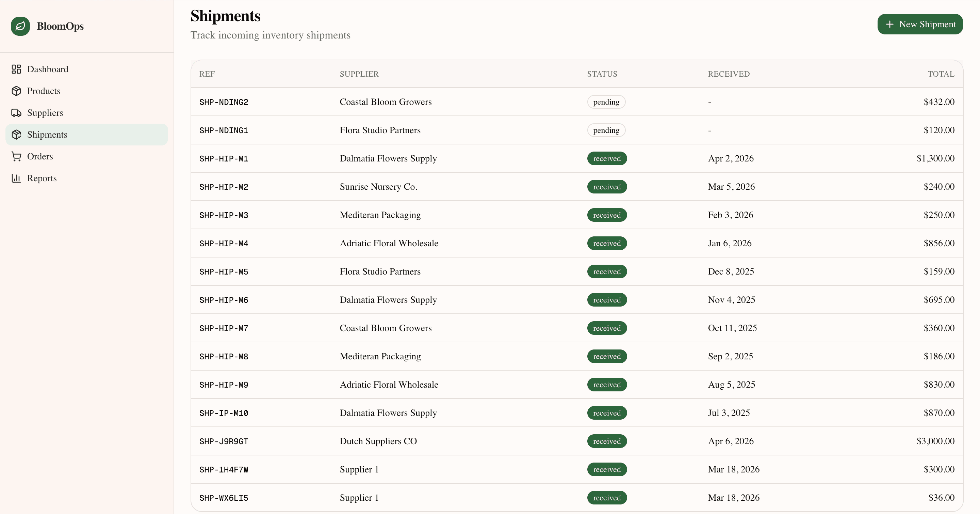Click the Reports bar chart icon
This screenshot has height=514, width=980.
tap(16, 178)
